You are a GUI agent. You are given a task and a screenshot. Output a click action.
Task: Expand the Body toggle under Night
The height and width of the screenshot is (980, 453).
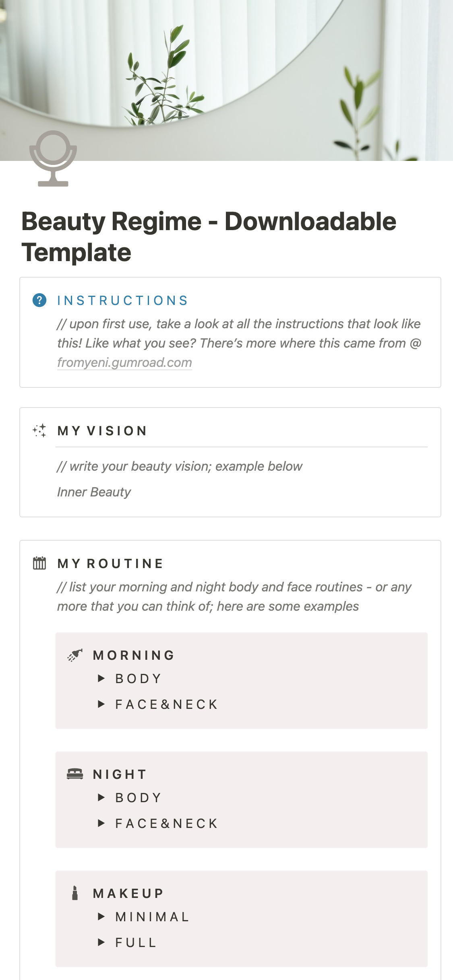(x=101, y=797)
